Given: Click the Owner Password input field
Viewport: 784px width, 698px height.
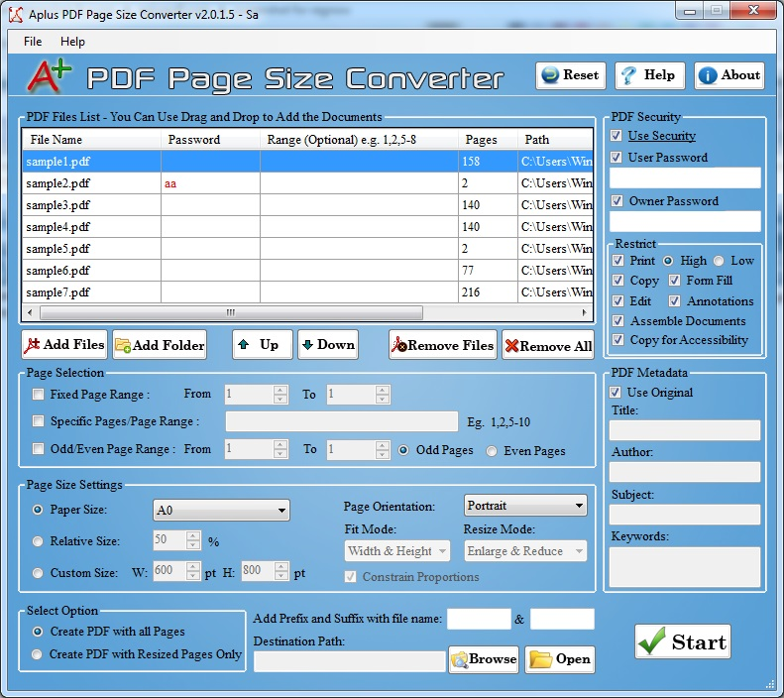Looking at the screenshot, I should [685, 221].
